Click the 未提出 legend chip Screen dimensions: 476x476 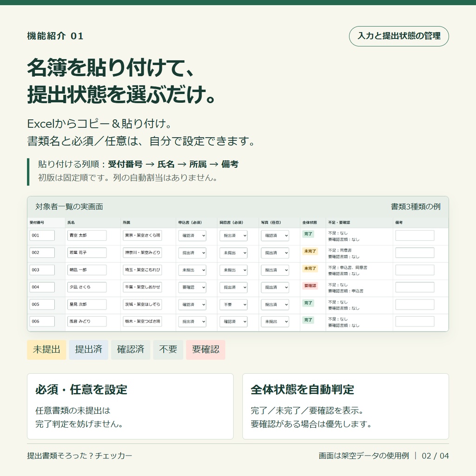[46, 350]
